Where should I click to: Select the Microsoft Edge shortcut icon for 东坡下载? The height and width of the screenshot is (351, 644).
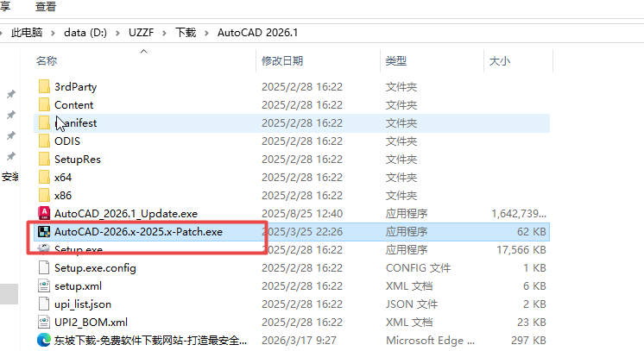[45, 340]
